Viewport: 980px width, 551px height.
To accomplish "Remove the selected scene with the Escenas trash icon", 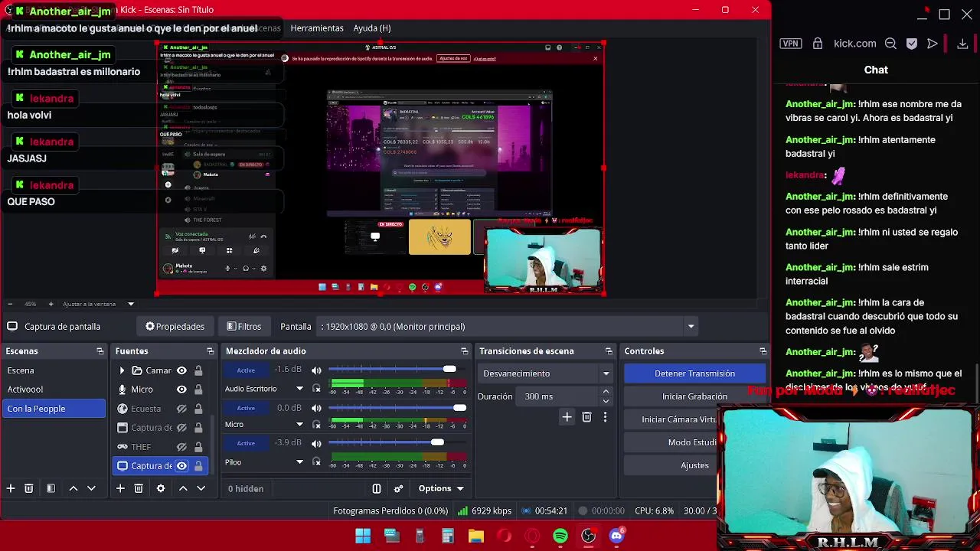I will point(29,488).
